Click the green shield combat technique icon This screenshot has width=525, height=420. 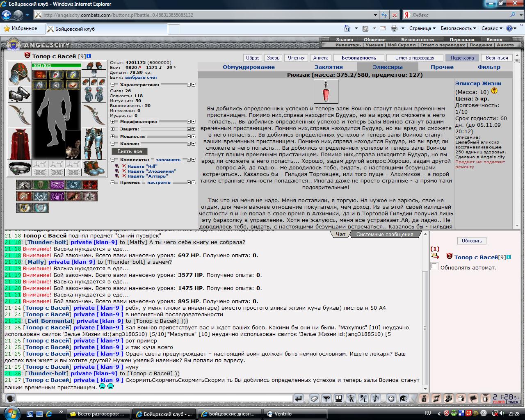tap(41, 185)
